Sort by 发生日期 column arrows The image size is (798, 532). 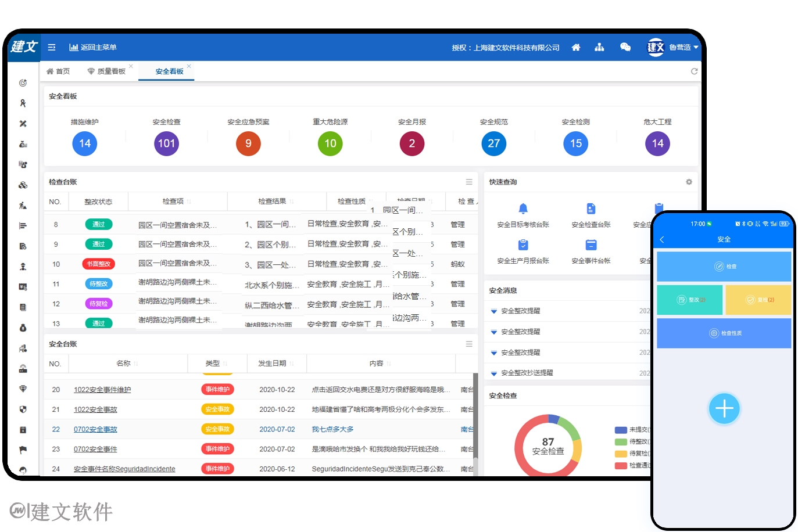point(291,364)
